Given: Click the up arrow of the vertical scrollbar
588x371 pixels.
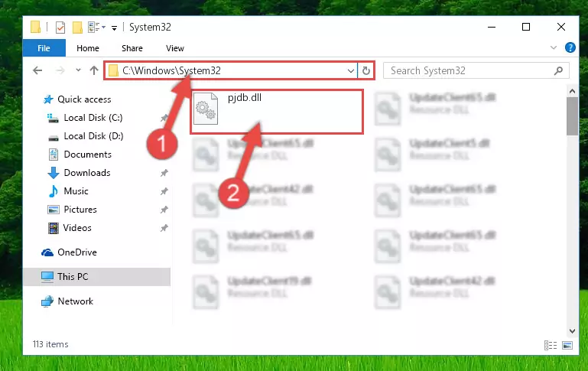Looking at the screenshot, I should click(572, 91).
